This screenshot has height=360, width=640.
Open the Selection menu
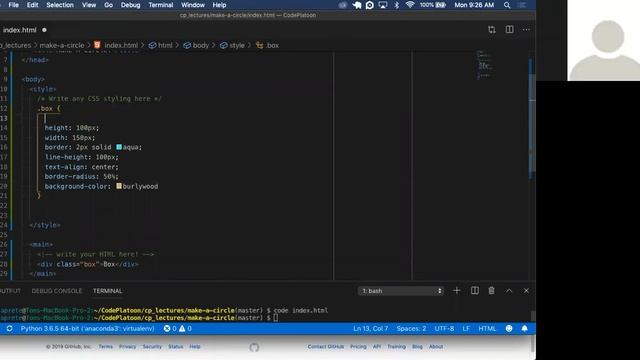60,5
